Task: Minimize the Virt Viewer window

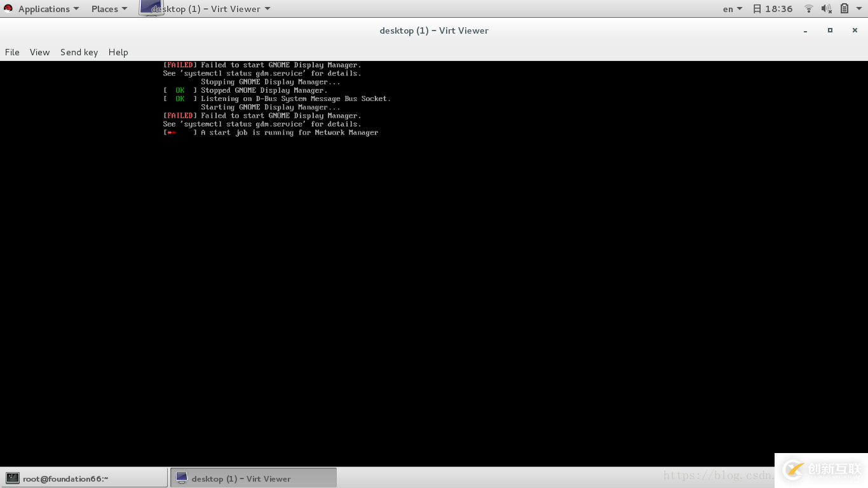Action: click(805, 30)
